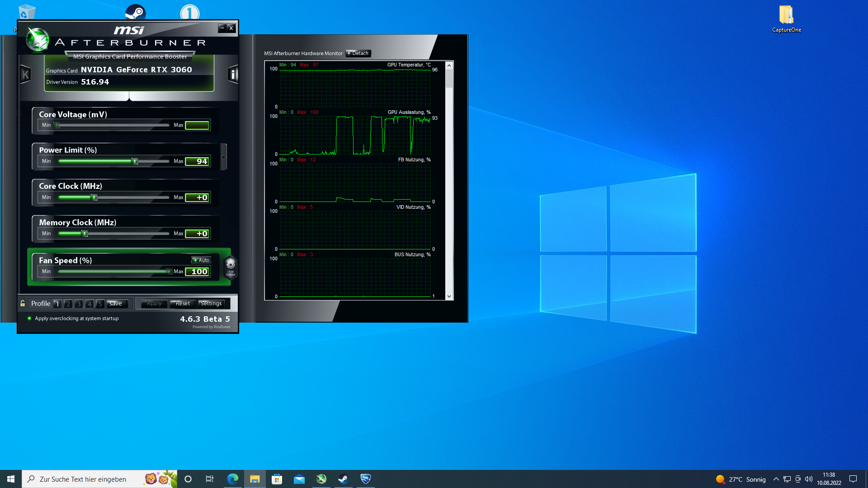Open the Mail app on the taskbar
Image resolution: width=868 pixels, height=488 pixels.
299,479
